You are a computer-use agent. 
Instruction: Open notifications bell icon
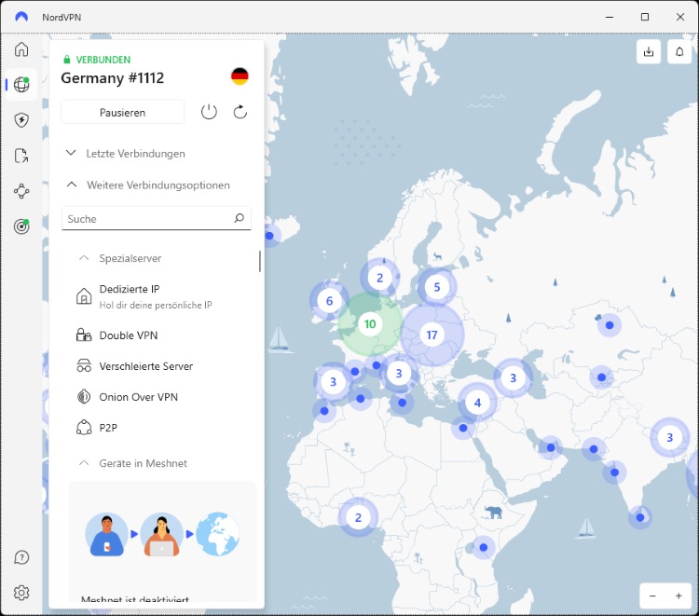679,51
